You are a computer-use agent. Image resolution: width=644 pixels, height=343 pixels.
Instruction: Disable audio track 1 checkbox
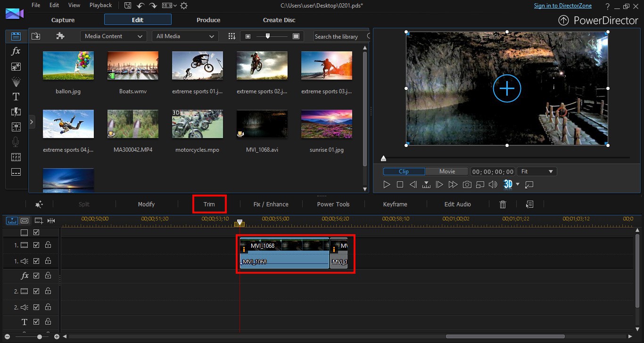[36, 261]
